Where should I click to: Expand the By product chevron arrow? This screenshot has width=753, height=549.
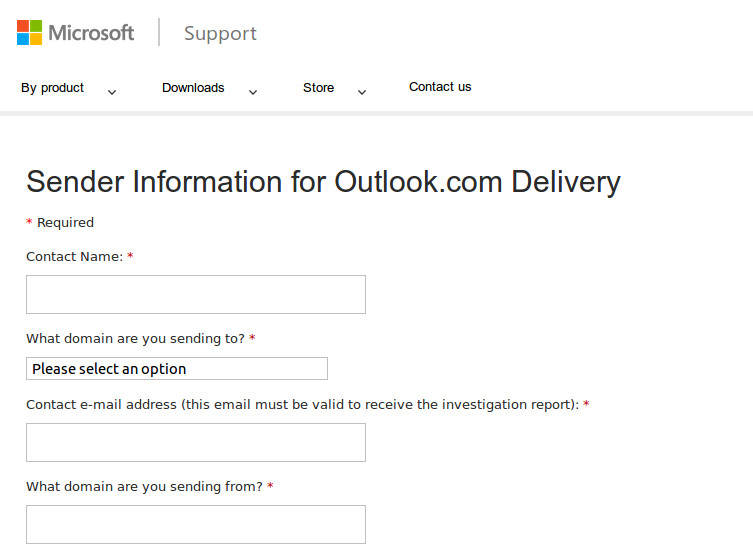pyautogui.click(x=112, y=92)
